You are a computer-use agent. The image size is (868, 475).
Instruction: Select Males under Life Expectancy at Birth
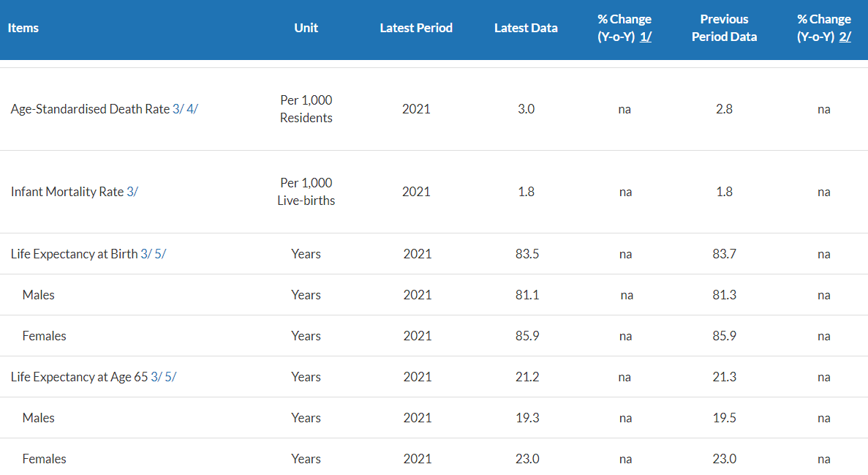pyautogui.click(x=38, y=295)
